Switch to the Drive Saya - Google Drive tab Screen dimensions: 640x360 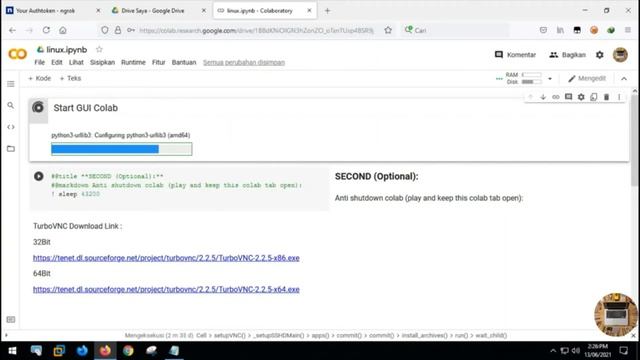point(158,11)
